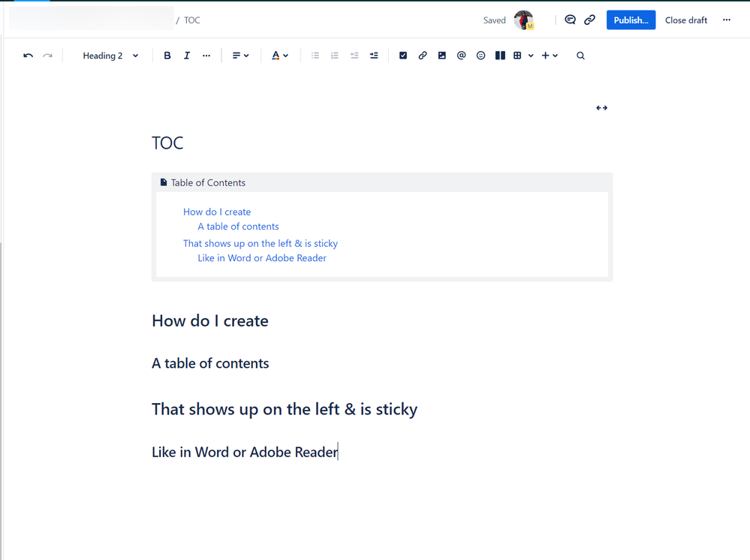
Task: Follow the 'A table of contents' TOC link
Action: (x=238, y=227)
